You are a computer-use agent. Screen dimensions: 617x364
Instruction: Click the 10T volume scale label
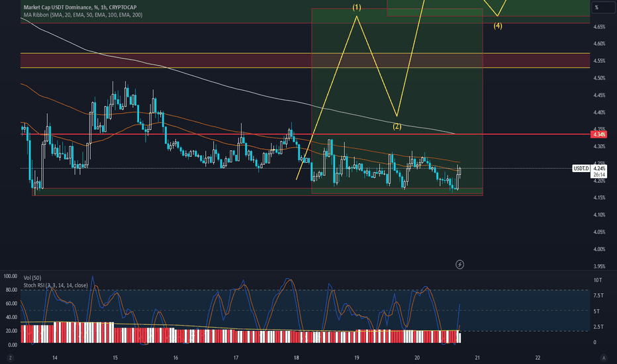(x=598, y=280)
